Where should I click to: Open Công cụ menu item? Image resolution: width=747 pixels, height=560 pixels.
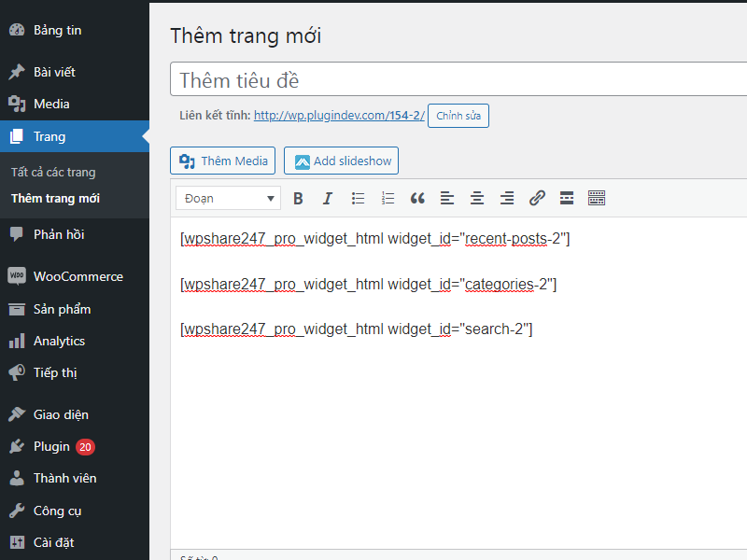57,511
